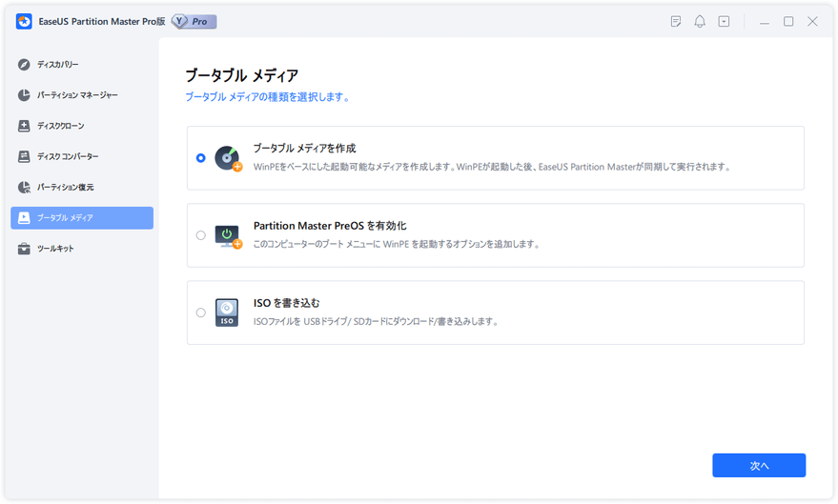Click the Partition Manager pie chart icon
838x504 pixels.
tap(25, 95)
